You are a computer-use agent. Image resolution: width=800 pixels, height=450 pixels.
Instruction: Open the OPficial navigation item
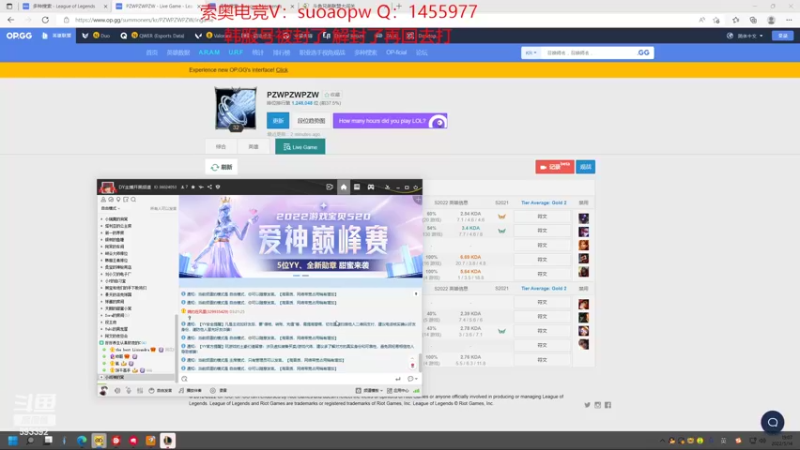pos(396,53)
